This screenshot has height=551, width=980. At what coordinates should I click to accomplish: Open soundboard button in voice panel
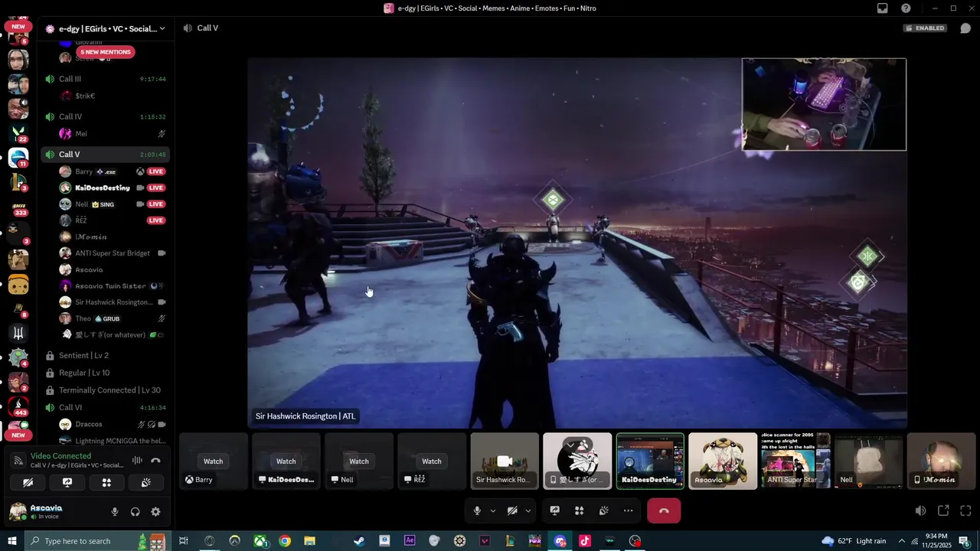coord(145,483)
